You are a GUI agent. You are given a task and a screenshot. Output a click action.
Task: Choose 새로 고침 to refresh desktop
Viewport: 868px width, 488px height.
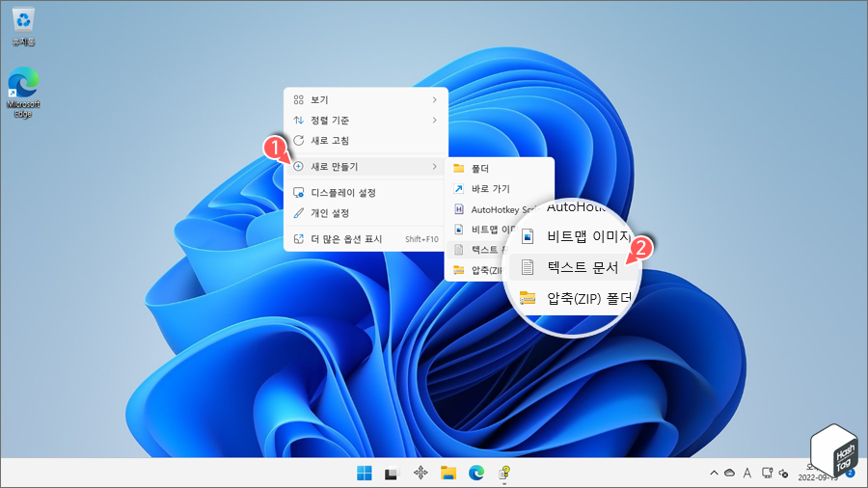[366, 141]
